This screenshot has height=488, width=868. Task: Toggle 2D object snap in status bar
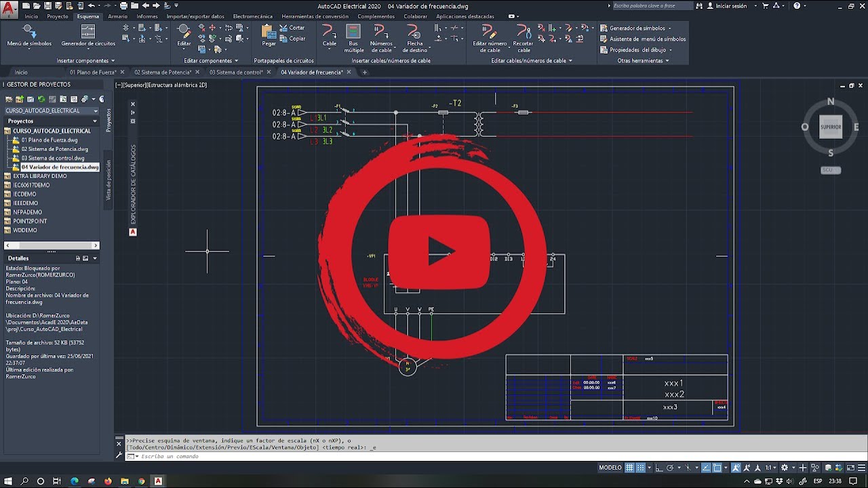(x=717, y=468)
